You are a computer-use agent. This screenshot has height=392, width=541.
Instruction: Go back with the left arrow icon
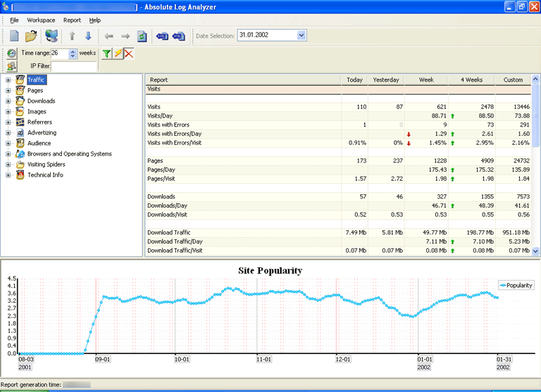pos(109,36)
